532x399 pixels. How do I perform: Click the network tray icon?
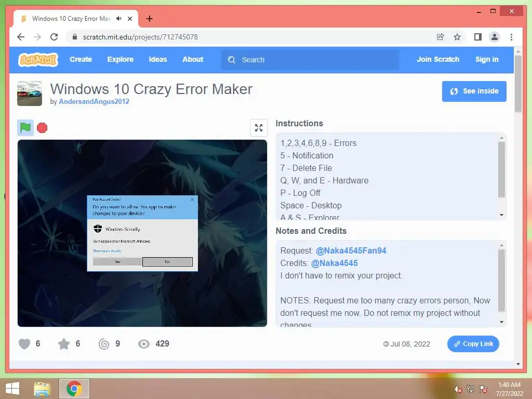471,389
